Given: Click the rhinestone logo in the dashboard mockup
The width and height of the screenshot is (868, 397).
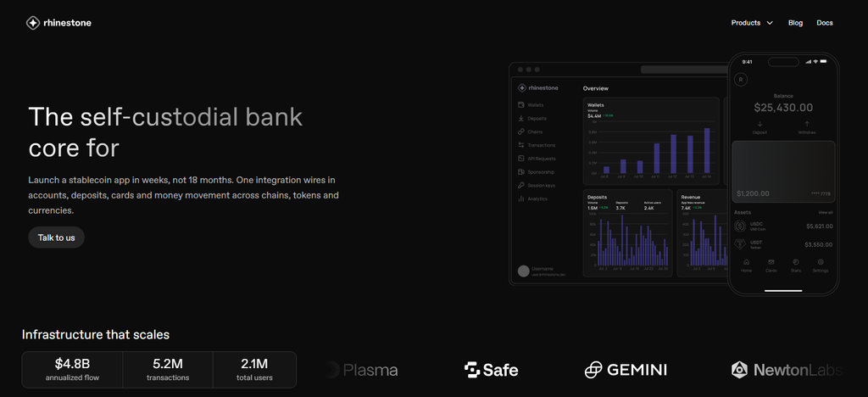Looking at the screenshot, I should point(538,88).
